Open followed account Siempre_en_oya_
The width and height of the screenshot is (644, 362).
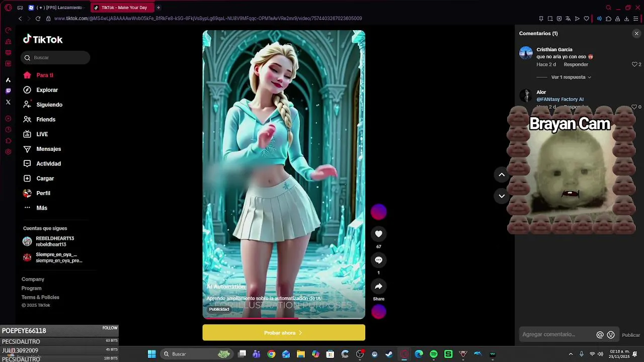click(52, 257)
